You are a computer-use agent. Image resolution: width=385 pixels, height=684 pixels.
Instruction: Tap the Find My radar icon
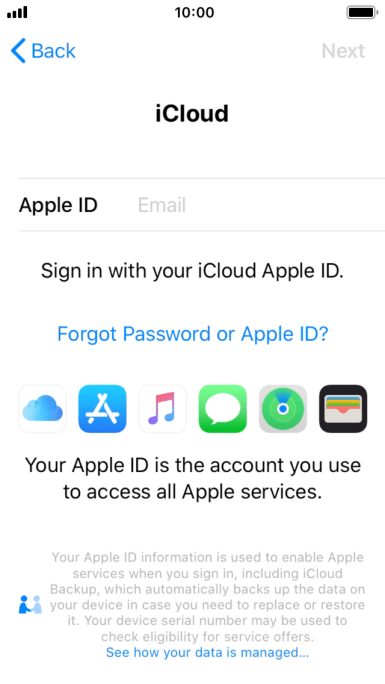283,408
